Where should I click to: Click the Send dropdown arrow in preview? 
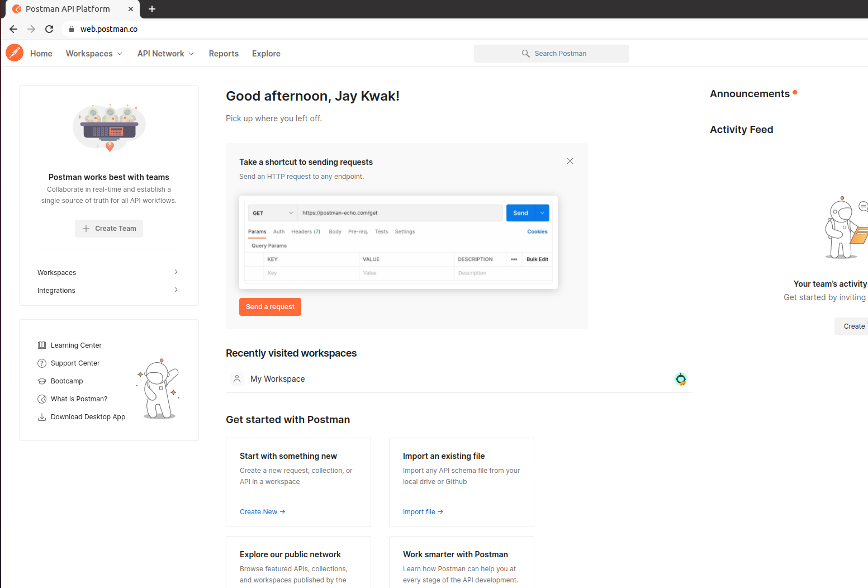542,213
